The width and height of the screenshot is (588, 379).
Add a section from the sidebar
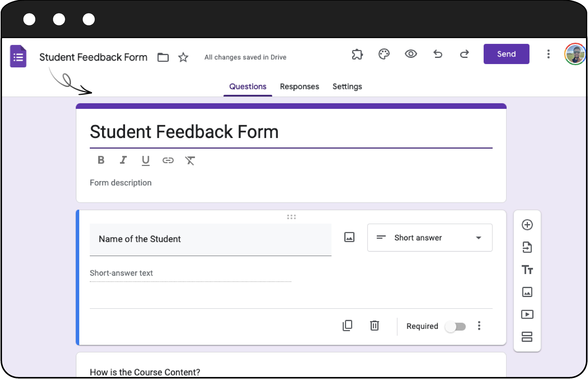click(x=527, y=337)
